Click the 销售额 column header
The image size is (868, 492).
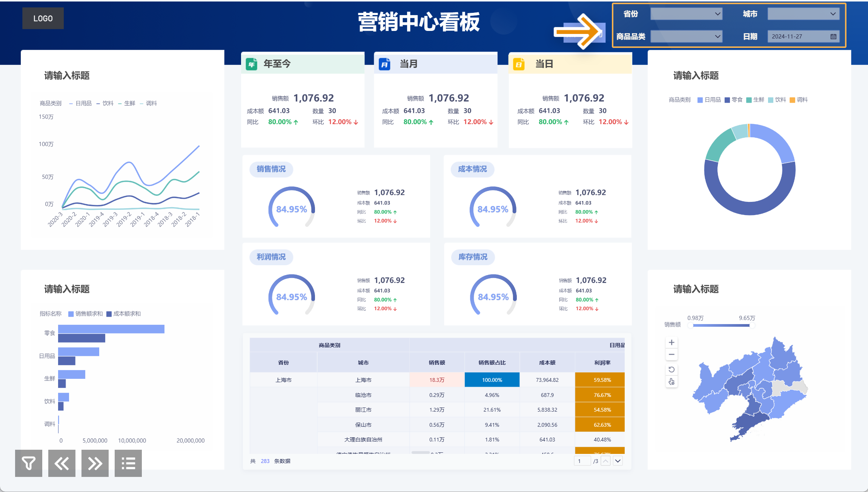tap(436, 363)
